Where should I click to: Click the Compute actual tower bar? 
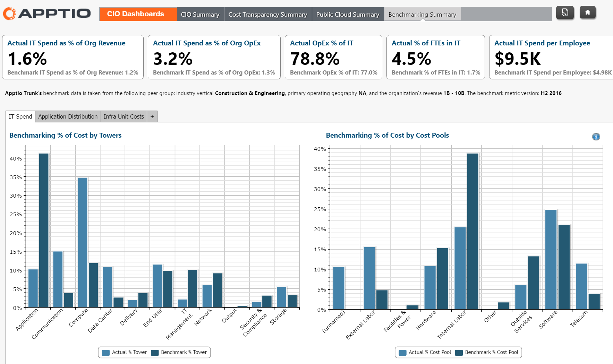83,242
